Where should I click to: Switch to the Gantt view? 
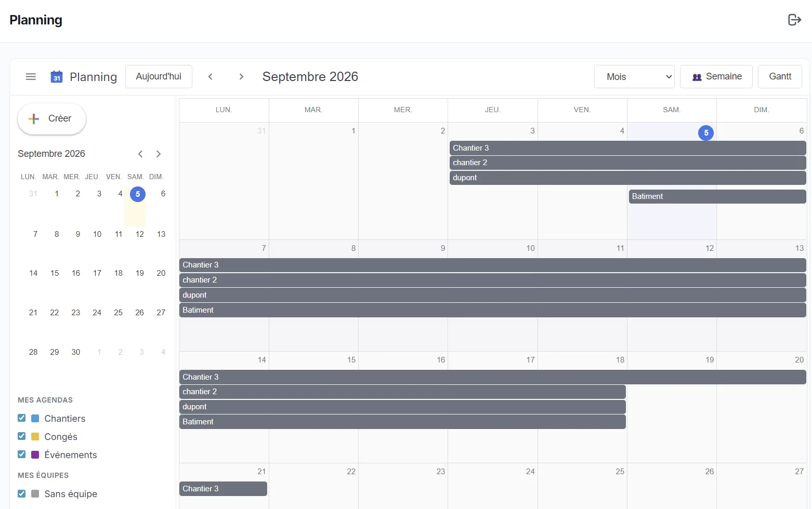780,76
